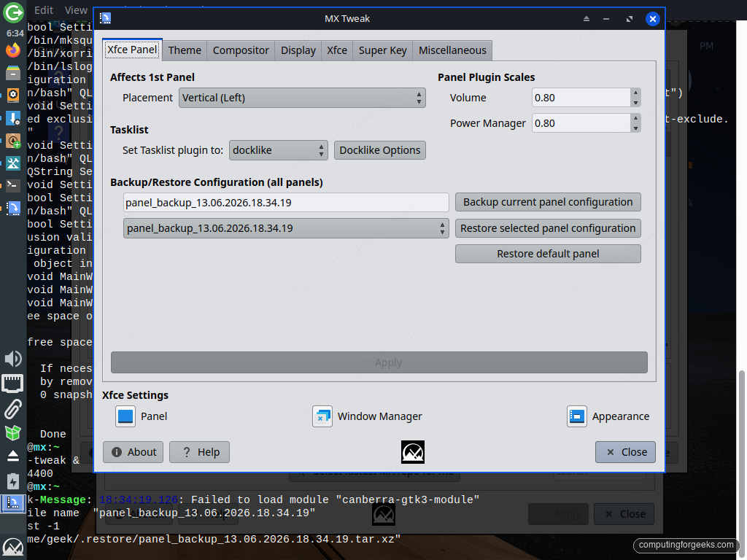Image resolution: width=747 pixels, height=560 pixels.
Task: Click Restore default panel button
Action: [x=548, y=254]
